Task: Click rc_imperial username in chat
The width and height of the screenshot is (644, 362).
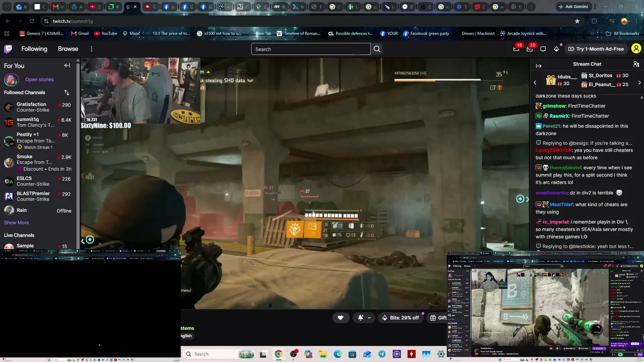Action: [555, 222]
